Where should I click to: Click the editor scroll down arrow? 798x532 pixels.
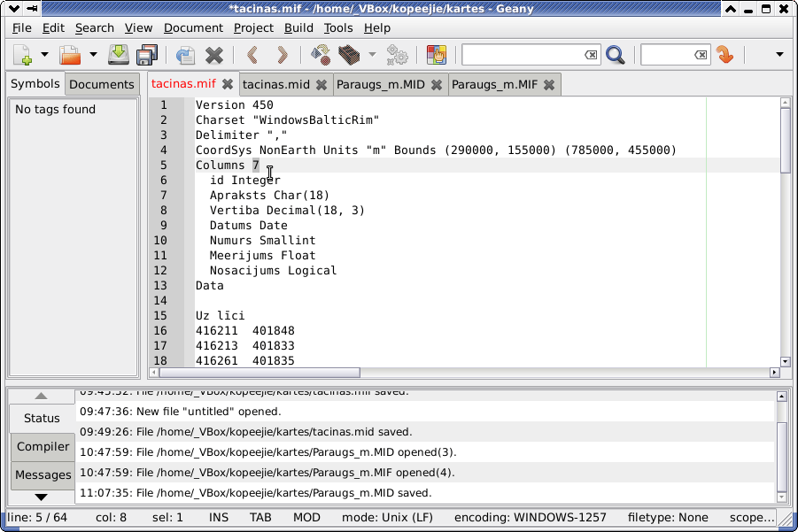tap(785, 362)
